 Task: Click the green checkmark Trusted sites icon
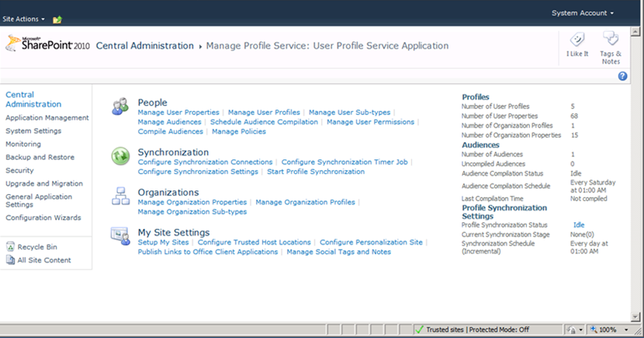(419, 329)
